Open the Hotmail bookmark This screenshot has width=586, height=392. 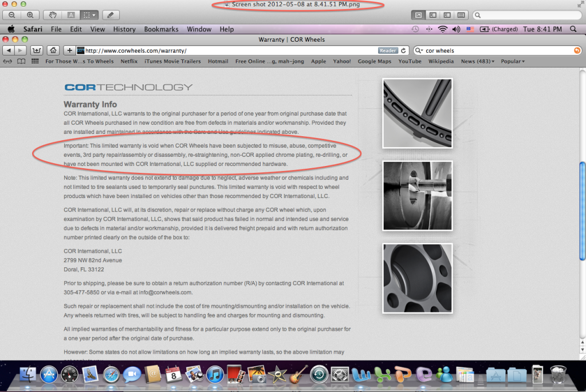pos(218,61)
